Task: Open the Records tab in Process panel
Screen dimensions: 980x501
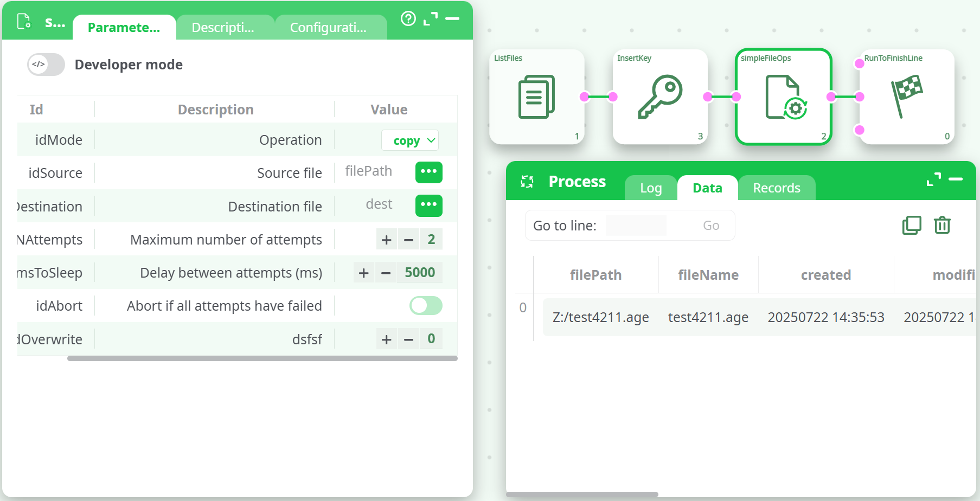Action: coord(776,188)
